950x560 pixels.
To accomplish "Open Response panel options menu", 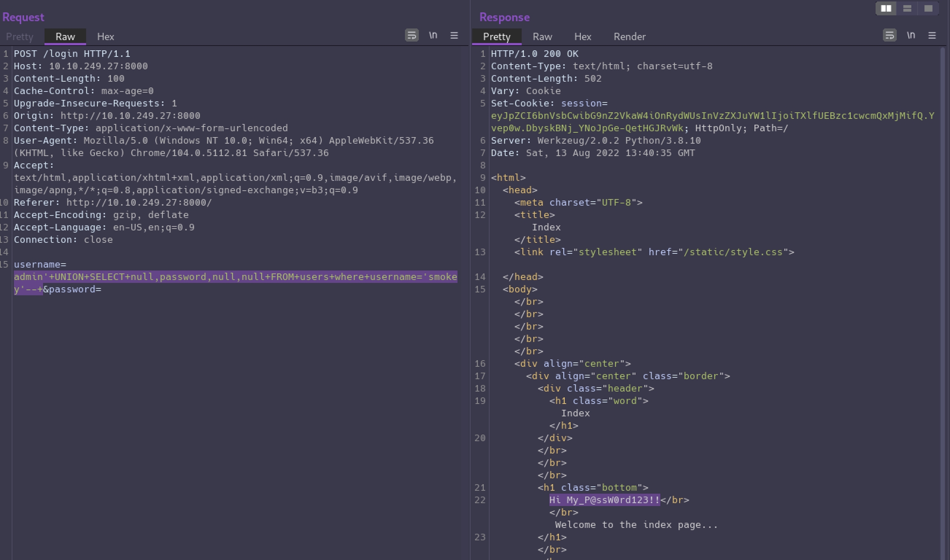I will (932, 35).
